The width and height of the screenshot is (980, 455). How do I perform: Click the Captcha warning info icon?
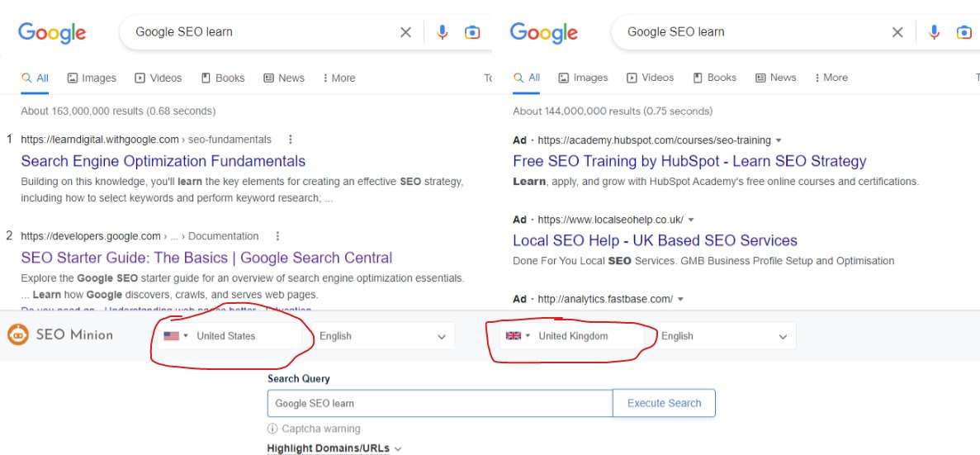pyautogui.click(x=272, y=429)
